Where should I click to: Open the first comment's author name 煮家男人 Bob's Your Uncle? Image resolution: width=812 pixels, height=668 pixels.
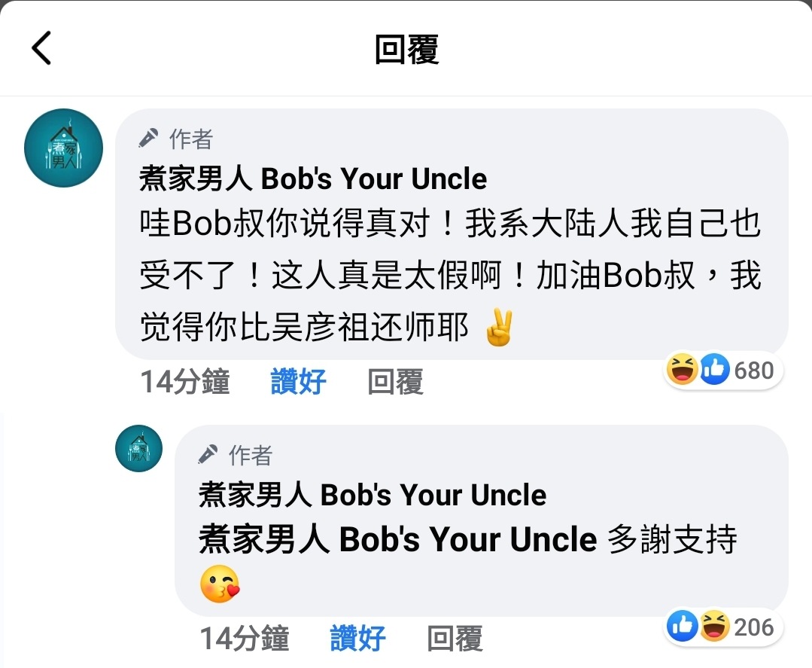tap(313, 178)
